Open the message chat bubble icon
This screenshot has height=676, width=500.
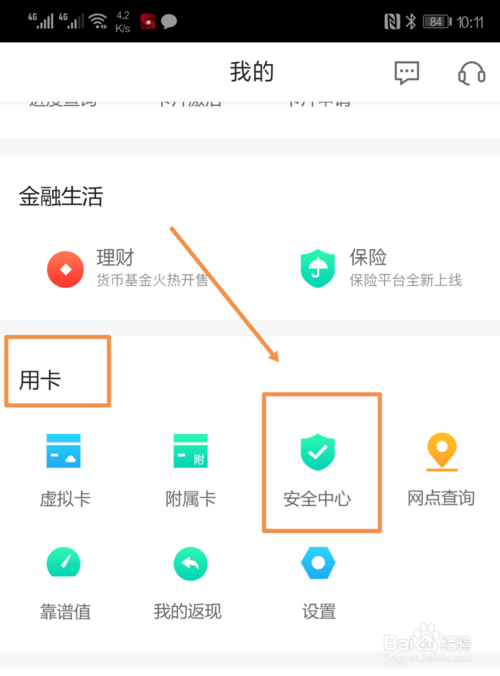[x=406, y=72]
